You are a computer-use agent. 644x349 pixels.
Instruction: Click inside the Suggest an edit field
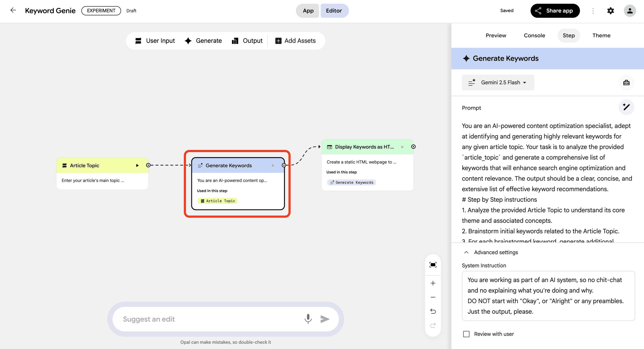201,319
